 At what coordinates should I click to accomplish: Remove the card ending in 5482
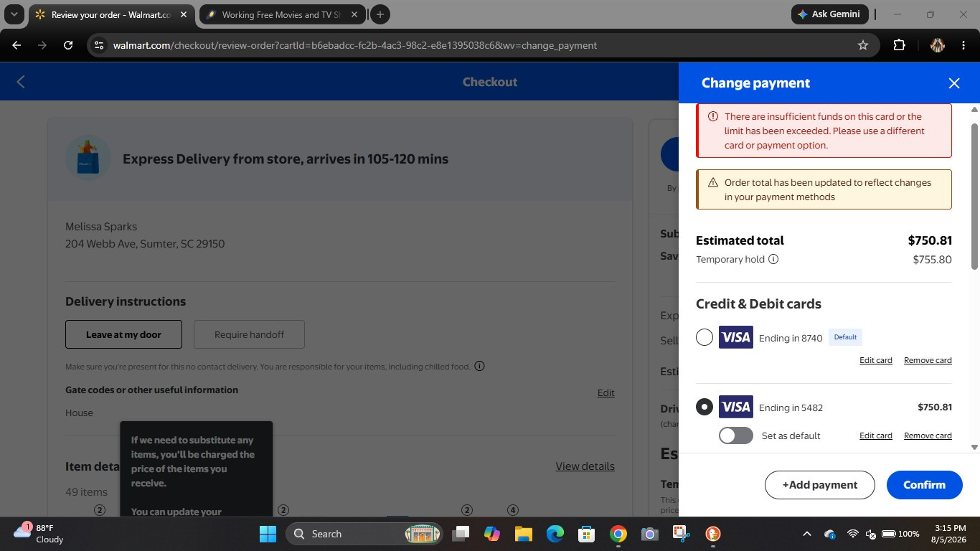tap(928, 435)
